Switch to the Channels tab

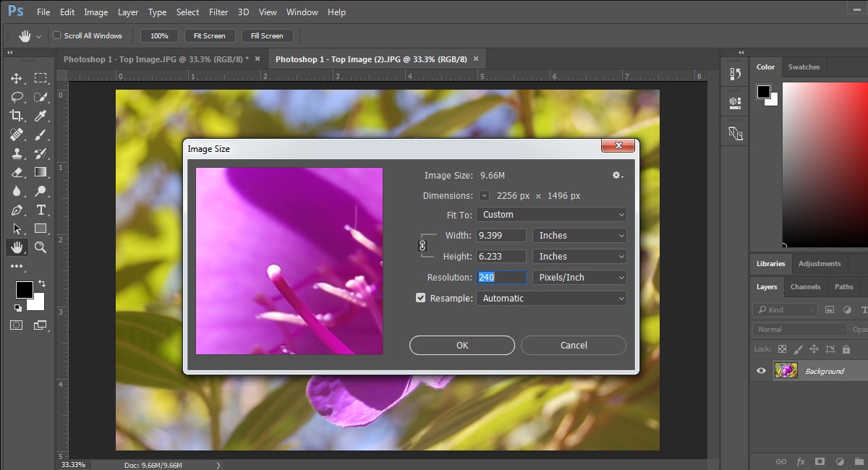coord(805,287)
